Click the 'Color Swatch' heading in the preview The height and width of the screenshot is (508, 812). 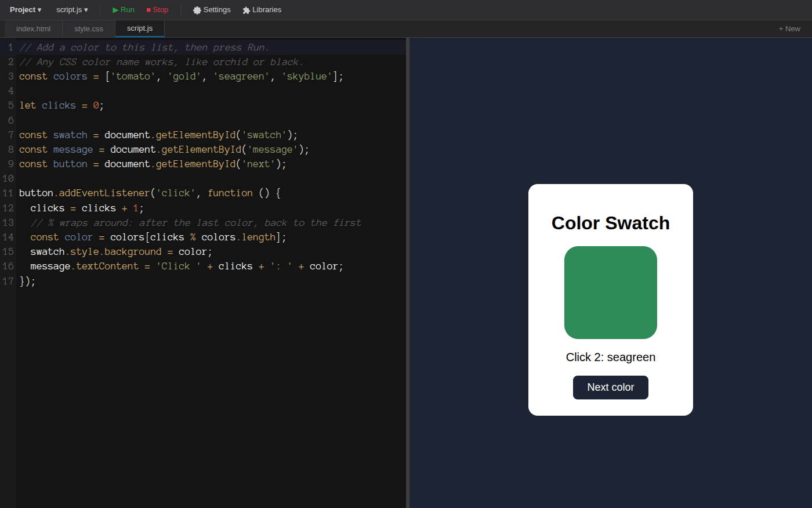[611, 223]
